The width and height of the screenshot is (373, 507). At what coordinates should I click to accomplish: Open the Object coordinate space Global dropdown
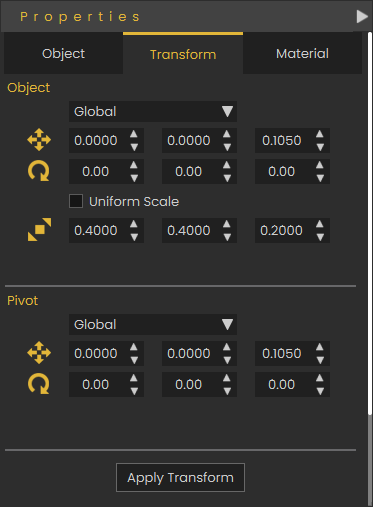click(153, 111)
